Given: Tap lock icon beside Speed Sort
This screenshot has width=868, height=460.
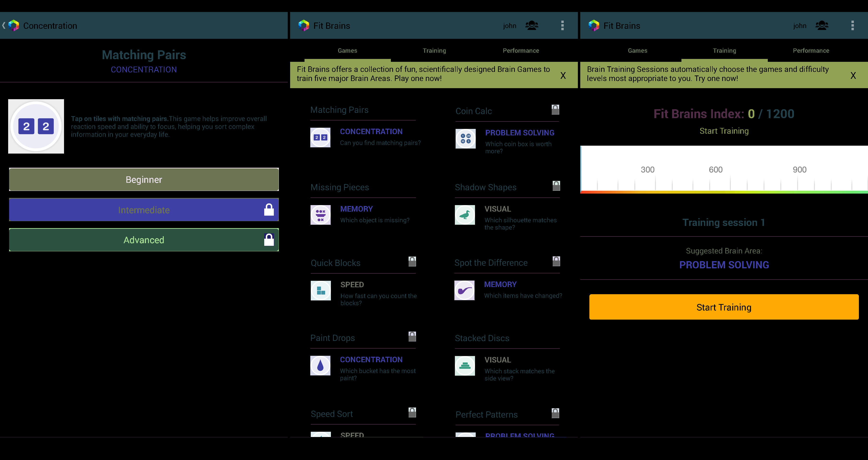Looking at the screenshot, I should [x=412, y=413].
